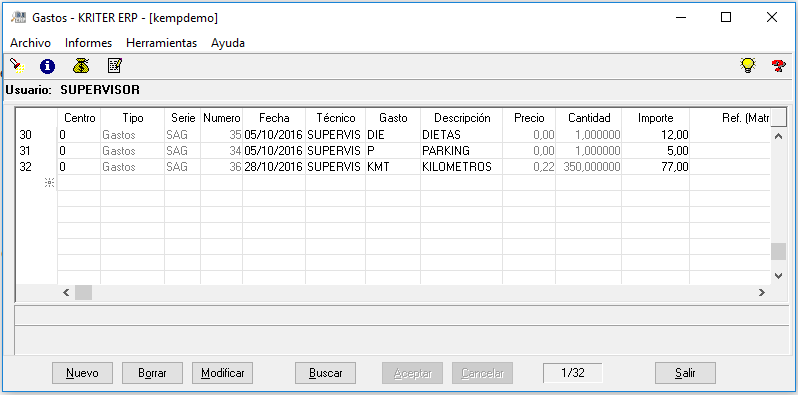This screenshot has height=395, width=798.
Task: Maximize the Gastos window
Action: 726,17
